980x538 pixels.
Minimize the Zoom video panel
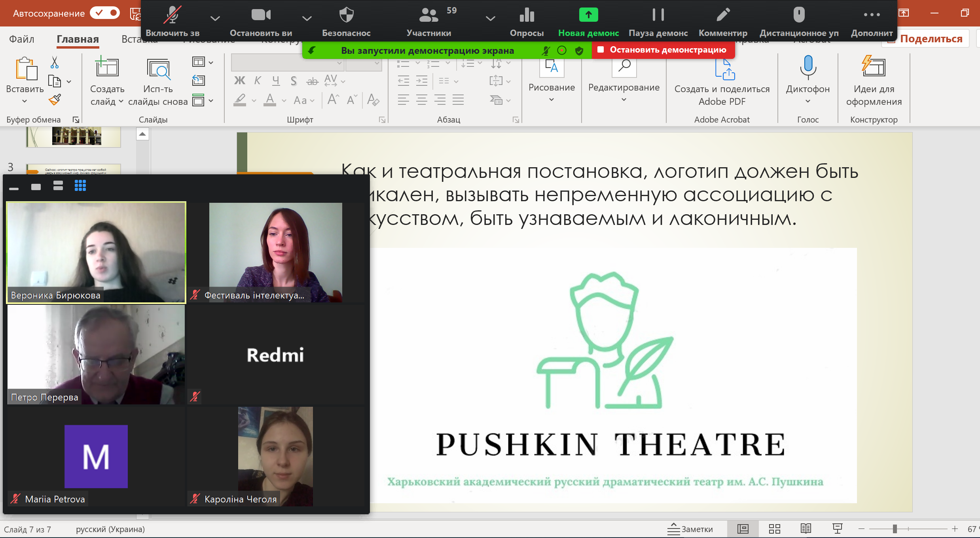tap(14, 189)
